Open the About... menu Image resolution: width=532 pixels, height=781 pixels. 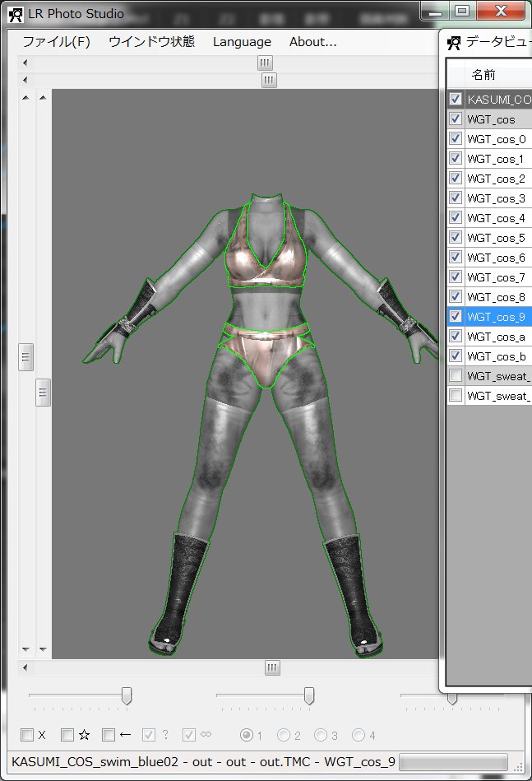[313, 42]
